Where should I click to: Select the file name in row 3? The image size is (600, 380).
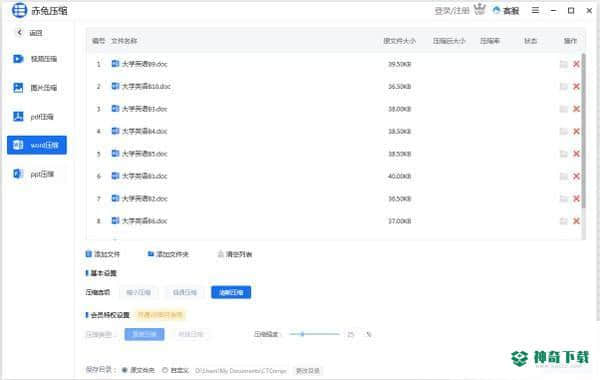[x=145, y=109]
